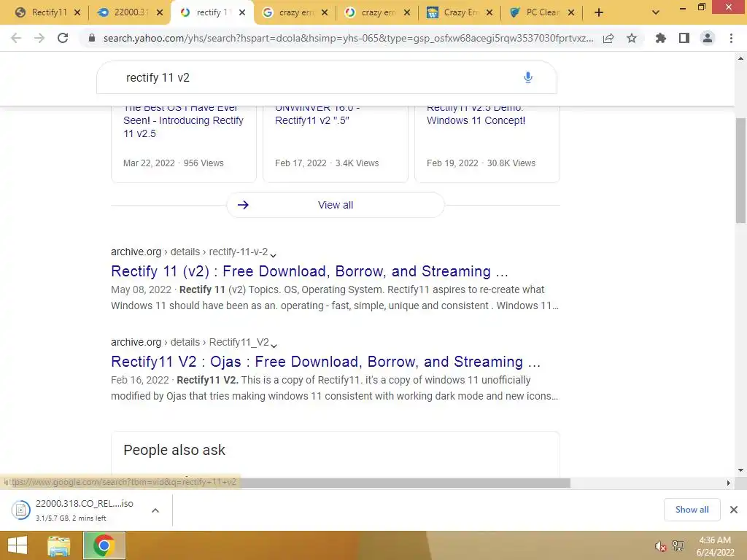
Task: Click the Chrome taskbar icon
Action: tap(104, 545)
